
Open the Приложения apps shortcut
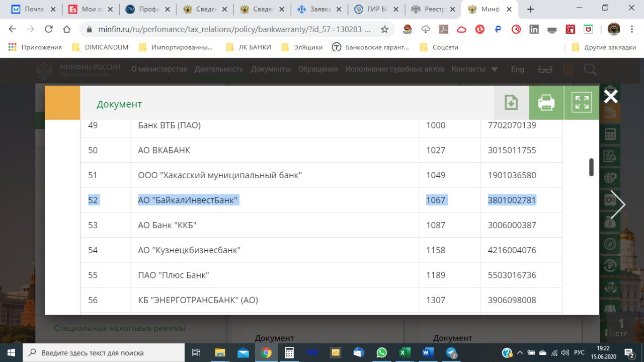[x=35, y=47]
